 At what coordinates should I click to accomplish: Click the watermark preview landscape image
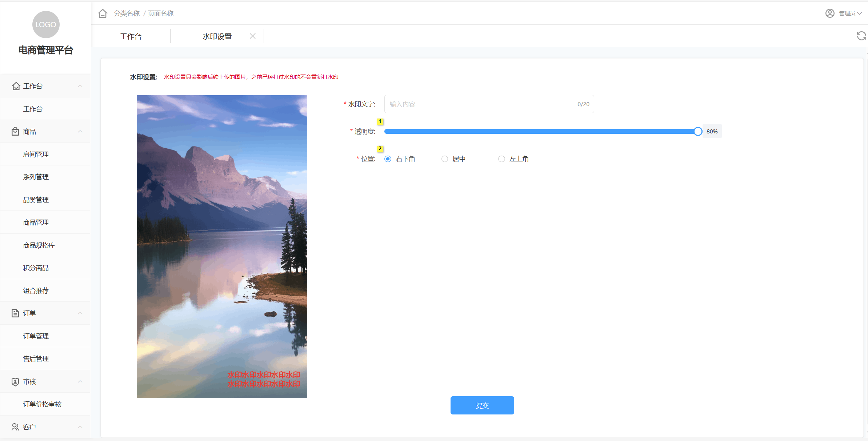[x=222, y=246]
